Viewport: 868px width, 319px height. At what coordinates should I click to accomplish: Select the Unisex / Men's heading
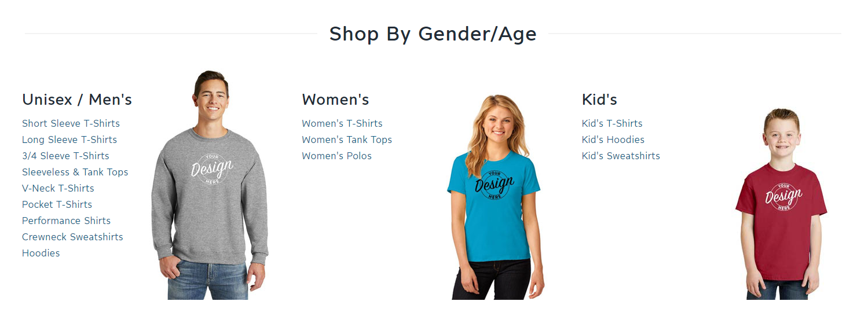pyautogui.click(x=77, y=100)
